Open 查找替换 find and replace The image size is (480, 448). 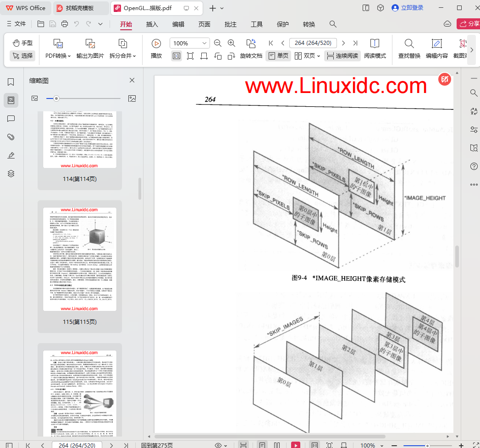[x=409, y=49]
